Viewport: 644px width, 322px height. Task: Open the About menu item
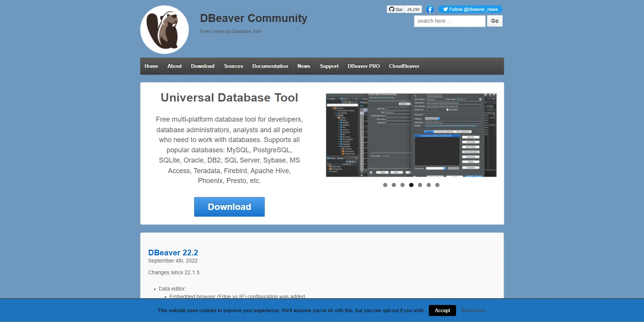pos(175,66)
